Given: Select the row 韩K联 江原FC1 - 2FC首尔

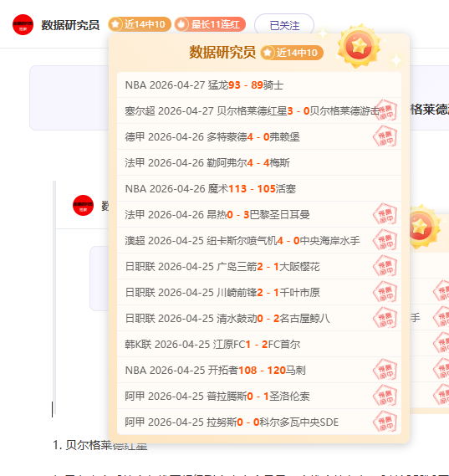Looking at the screenshot, I should (x=259, y=345).
